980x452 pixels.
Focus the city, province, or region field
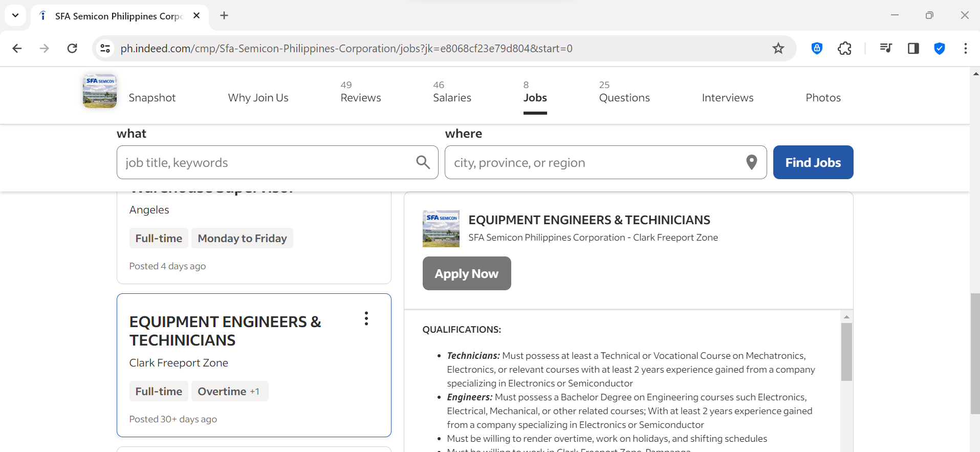pyautogui.click(x=594, y=162)
